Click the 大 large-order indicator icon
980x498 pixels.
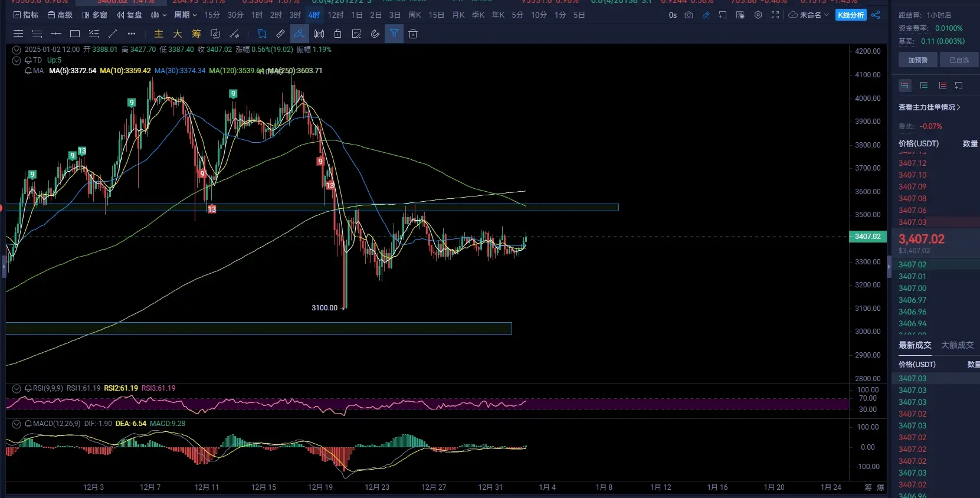coord(178,34)
